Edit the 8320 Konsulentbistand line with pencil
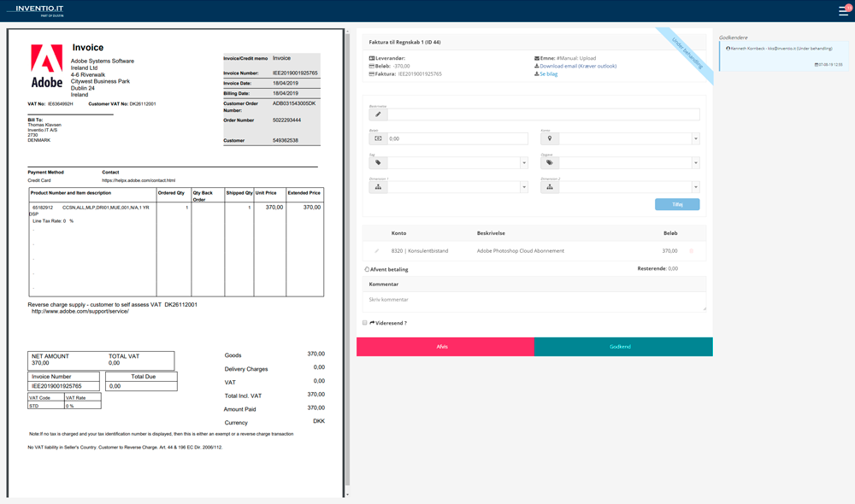Screen dimensions: 855x504 (376, 251)
